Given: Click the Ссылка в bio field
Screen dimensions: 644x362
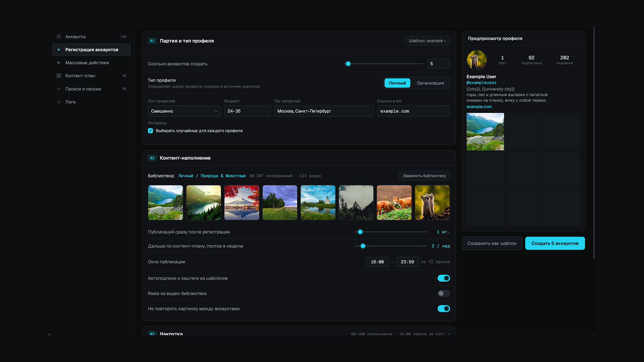Looking at the screenshot, I should click(x=413, y=111).
